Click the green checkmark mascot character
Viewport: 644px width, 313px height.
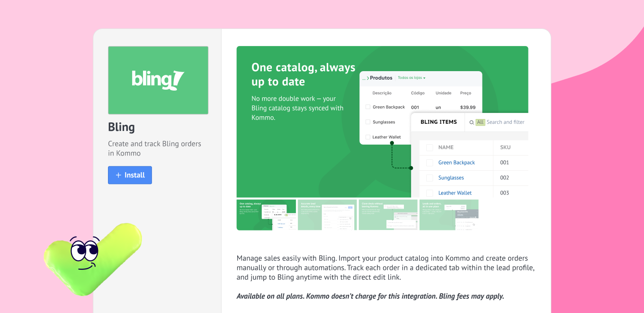[93, 258]
